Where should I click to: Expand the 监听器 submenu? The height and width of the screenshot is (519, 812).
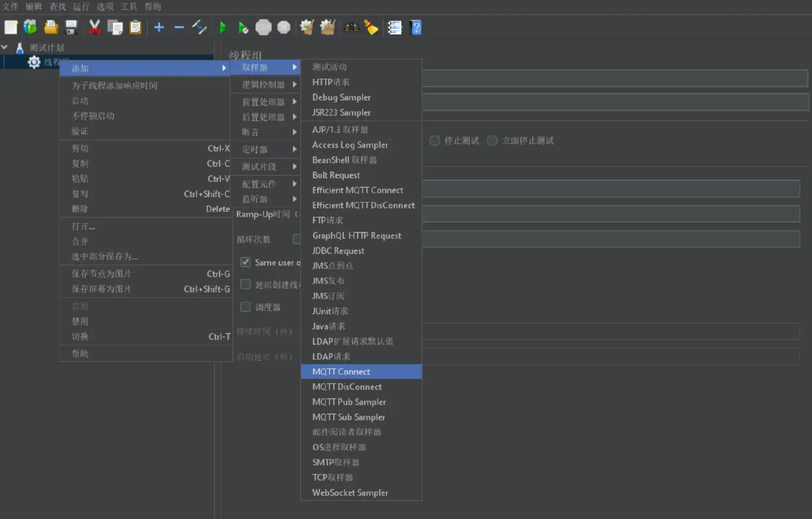266,199
